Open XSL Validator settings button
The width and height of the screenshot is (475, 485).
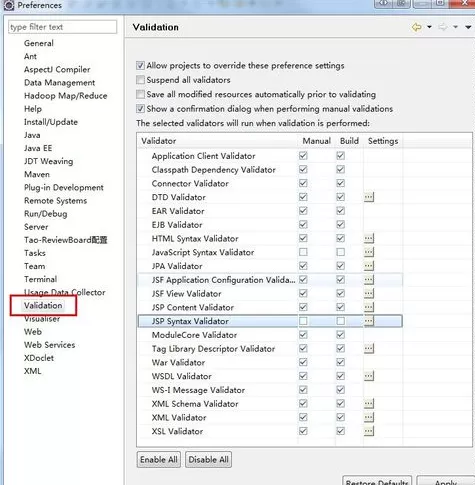click(x=369, y=431)
